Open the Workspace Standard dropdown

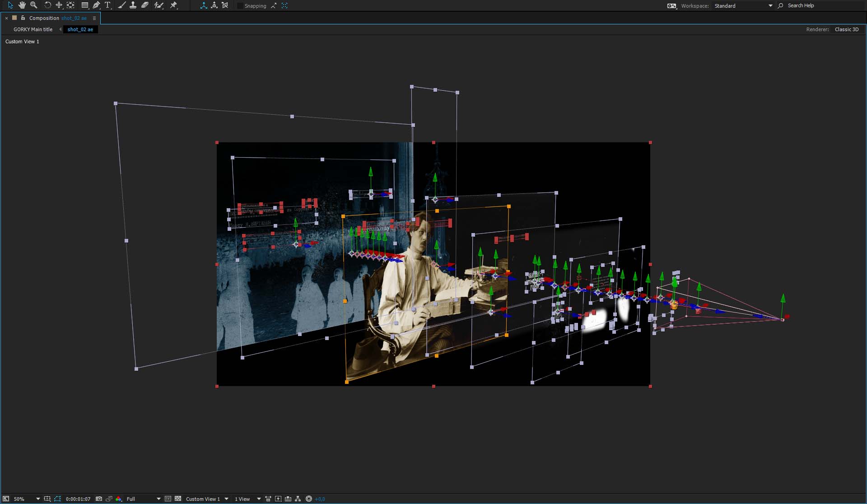743,6
